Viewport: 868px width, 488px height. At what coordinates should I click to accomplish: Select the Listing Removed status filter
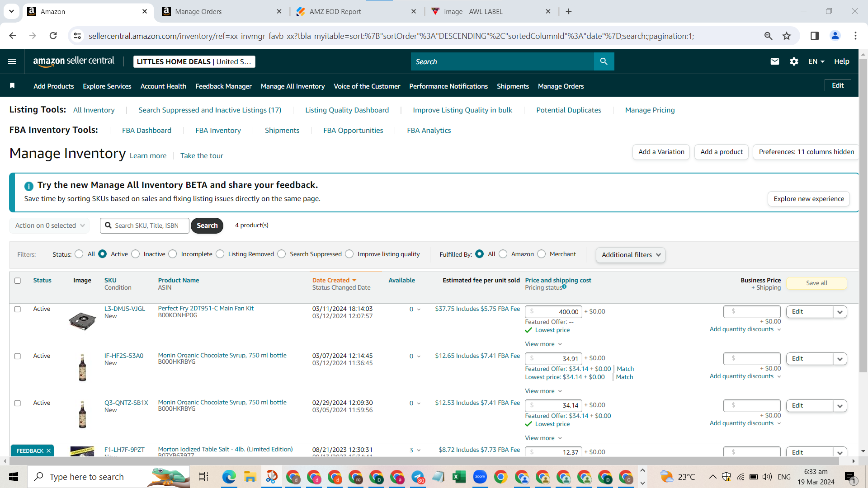(220, 254)
